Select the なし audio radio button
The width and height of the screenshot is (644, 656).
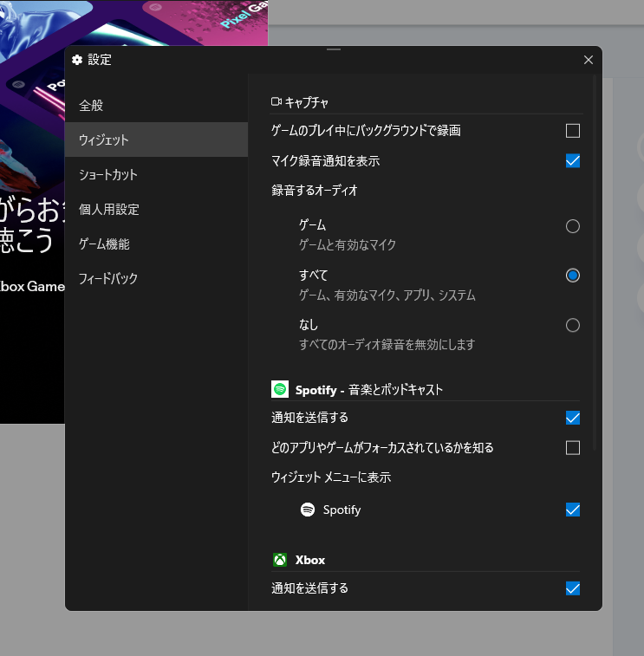pyautogui.click(x=572, y=325)
